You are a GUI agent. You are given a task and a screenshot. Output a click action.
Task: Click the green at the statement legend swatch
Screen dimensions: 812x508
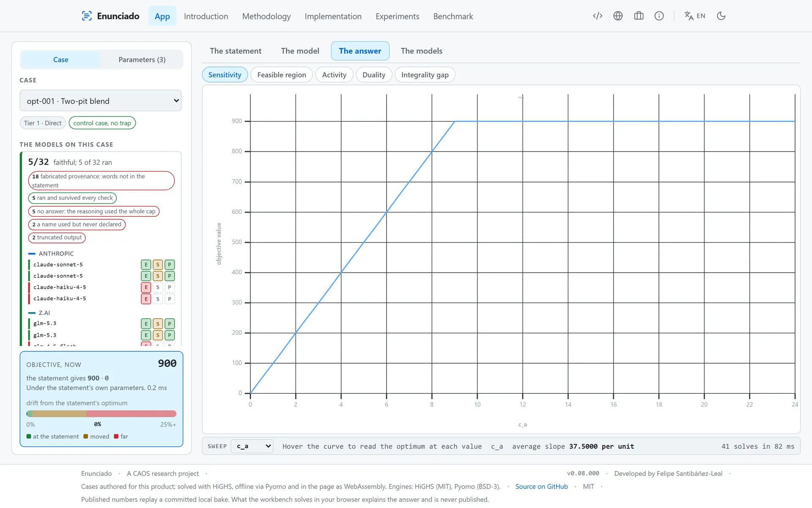29,436
